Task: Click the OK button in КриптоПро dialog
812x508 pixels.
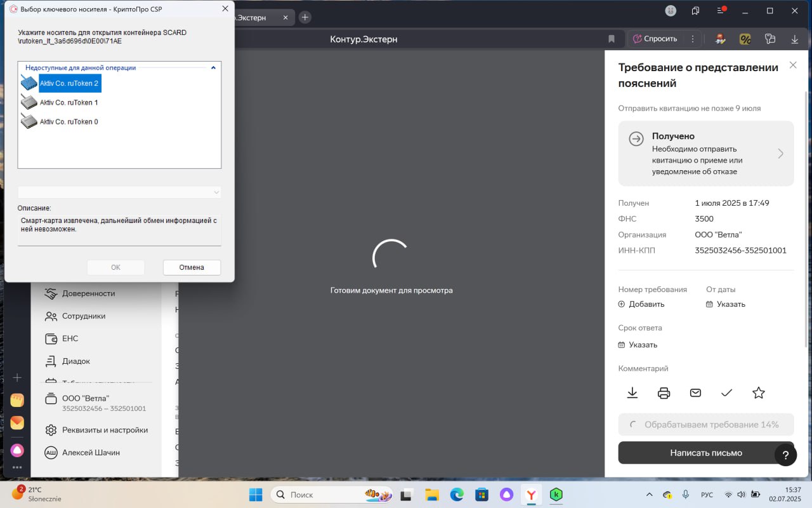Action: point(115,267)
